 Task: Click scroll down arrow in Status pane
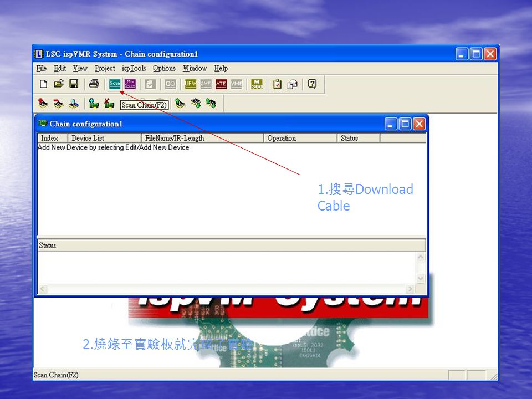421,278
